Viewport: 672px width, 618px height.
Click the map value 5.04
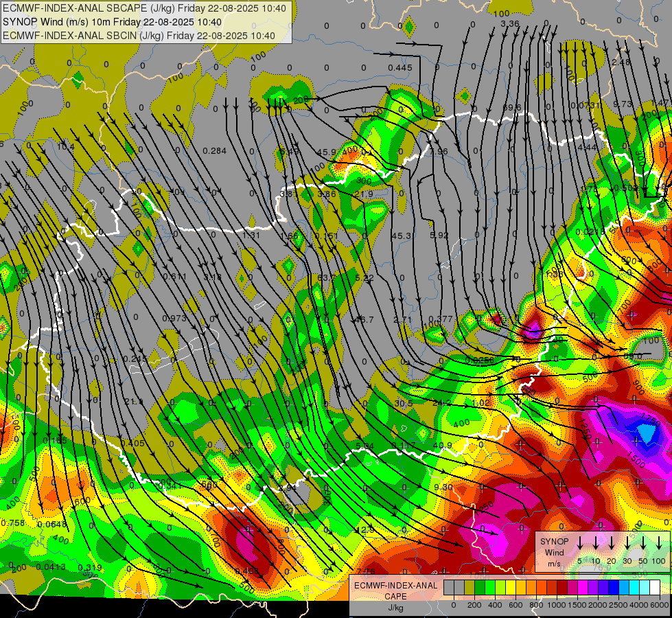364,446
